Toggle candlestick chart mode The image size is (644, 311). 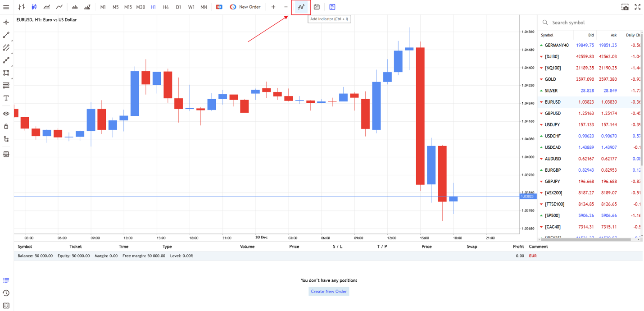point(34,7)
